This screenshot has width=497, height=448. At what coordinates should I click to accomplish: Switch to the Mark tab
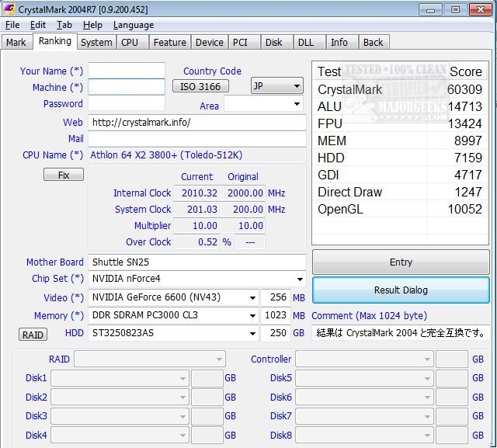click(x=16, y=43)
